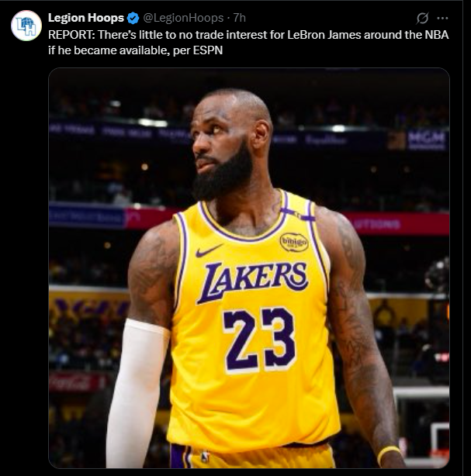471x476 pixels.
Task: Click the Lakers wordmark in the photo
Action: coord(253,281)
